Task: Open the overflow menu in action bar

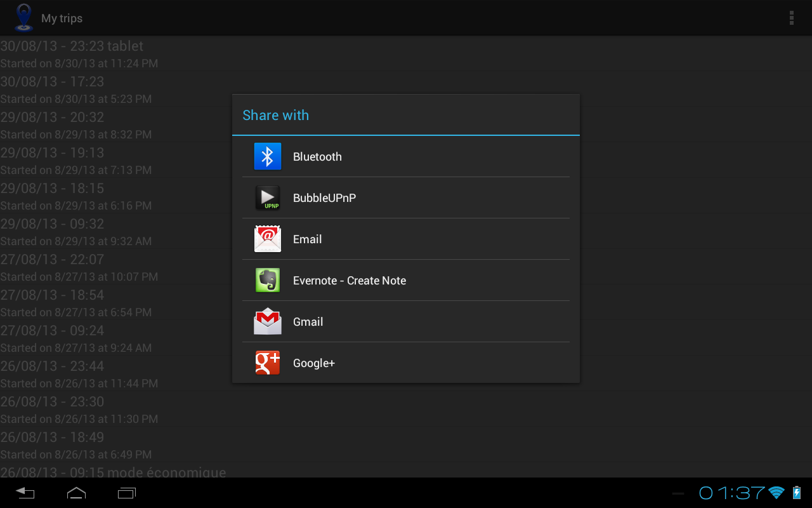Action: [x=791, y=18]
